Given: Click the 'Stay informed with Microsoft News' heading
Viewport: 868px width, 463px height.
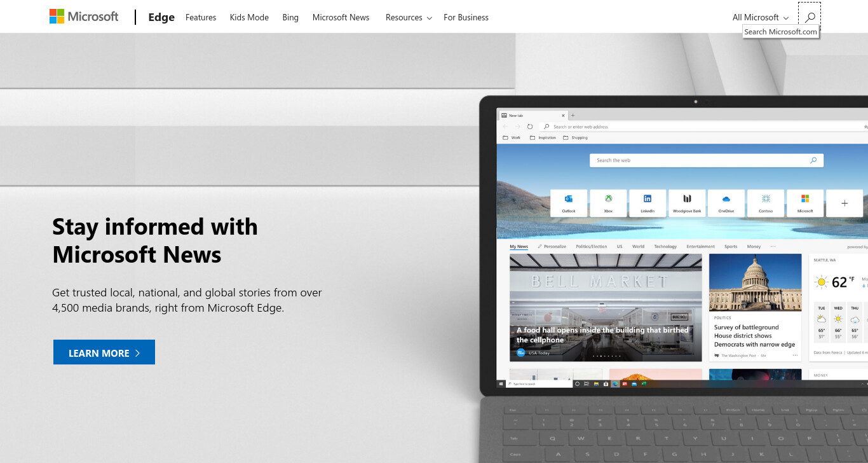Looking at the screenshot, I should point(155,240).
